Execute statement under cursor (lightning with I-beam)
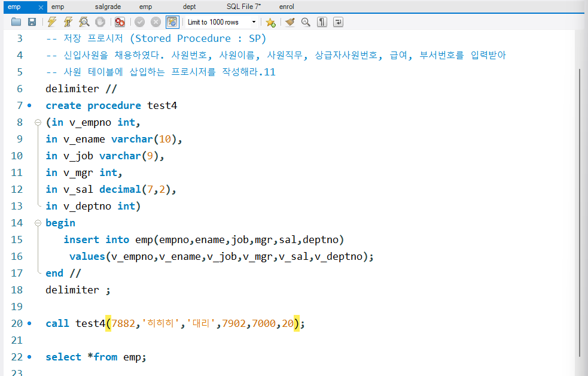Image resolution: width=588 pixels, height=376 pixels. tap(68, 22)
